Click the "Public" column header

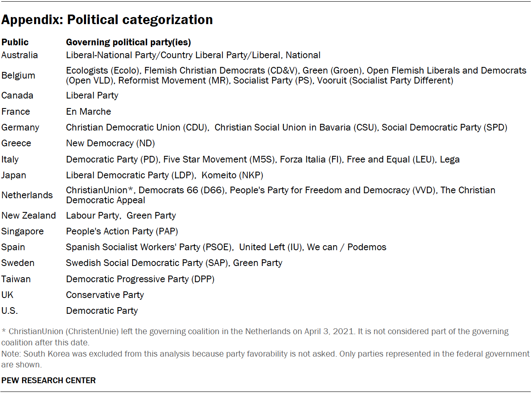15,42
